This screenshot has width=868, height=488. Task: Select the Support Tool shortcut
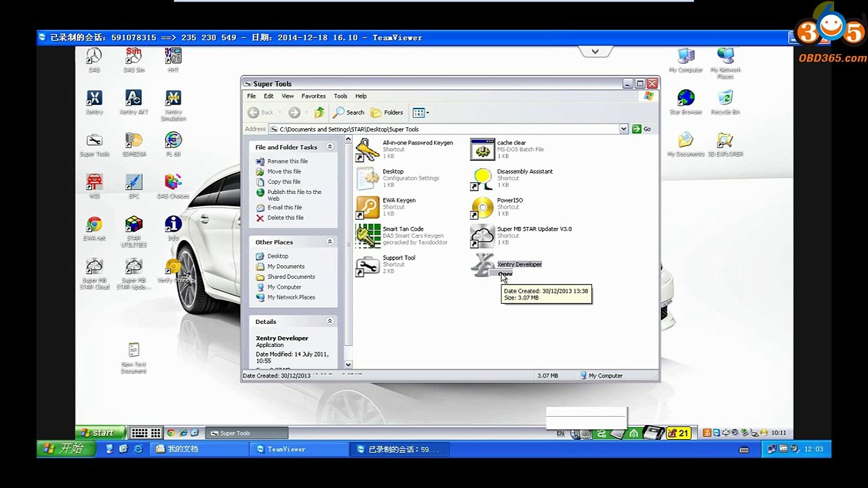click(386, 264)
